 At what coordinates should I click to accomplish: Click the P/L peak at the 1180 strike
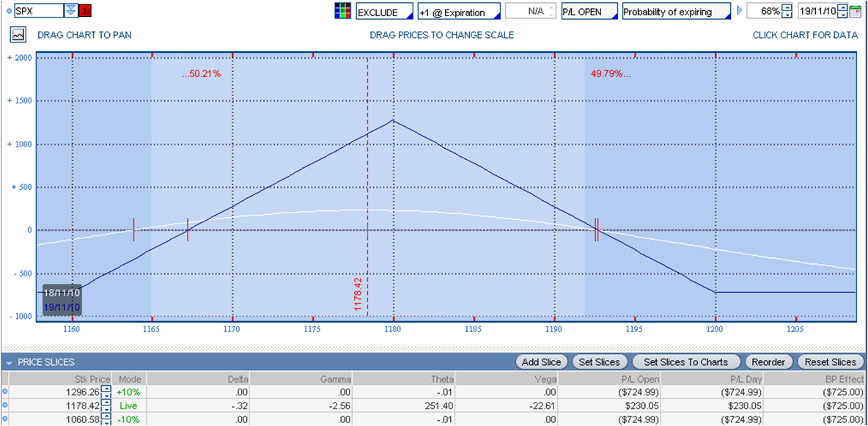(393, 120)
